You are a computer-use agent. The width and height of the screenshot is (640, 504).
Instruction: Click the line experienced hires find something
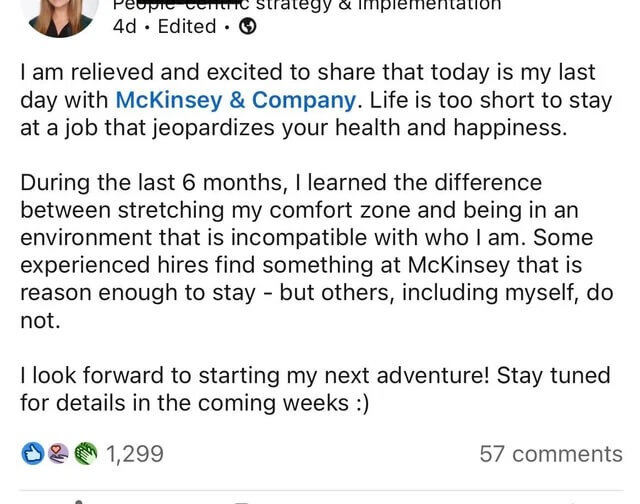(301, 265)
